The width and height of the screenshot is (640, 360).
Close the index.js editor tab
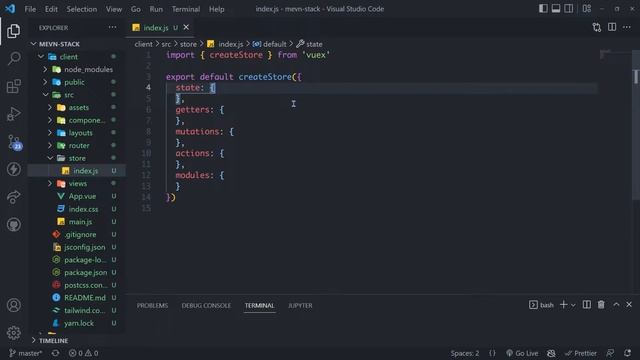point(186,27)
